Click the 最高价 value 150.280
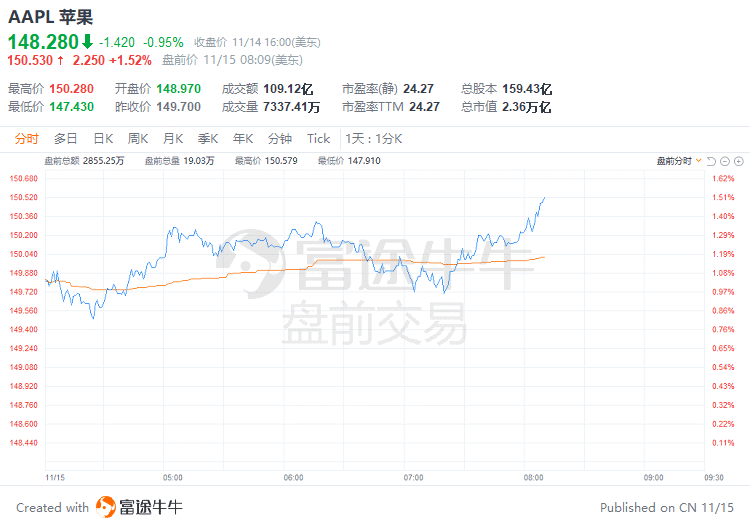The width and height of the screenshot is (750, 528). (71, 89)
